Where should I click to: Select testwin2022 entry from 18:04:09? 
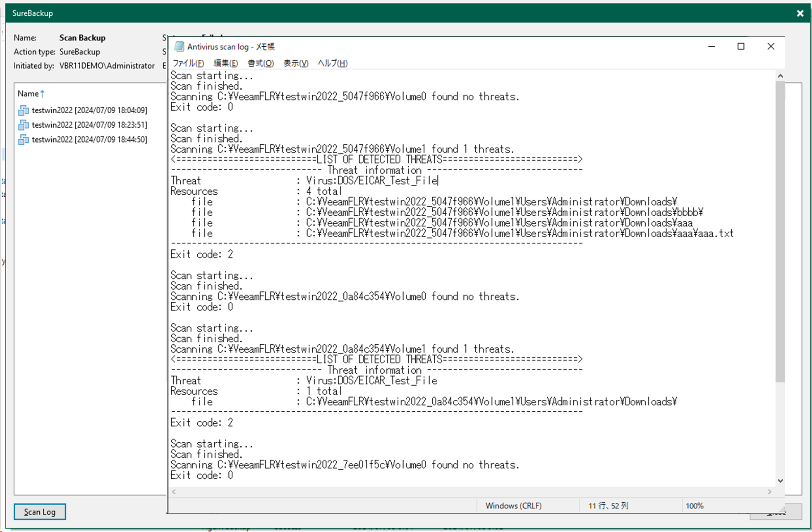point(89,110)
